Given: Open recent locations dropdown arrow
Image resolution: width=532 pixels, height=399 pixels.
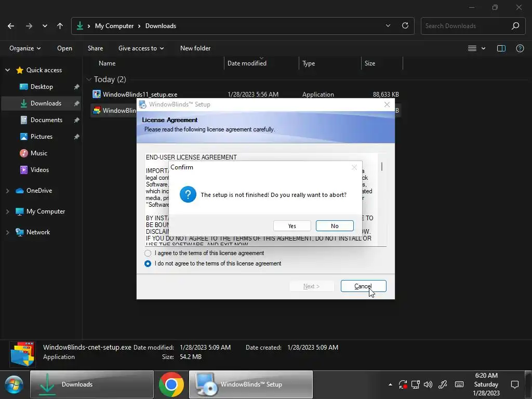Looking at the screenshot, I should 45,26.
